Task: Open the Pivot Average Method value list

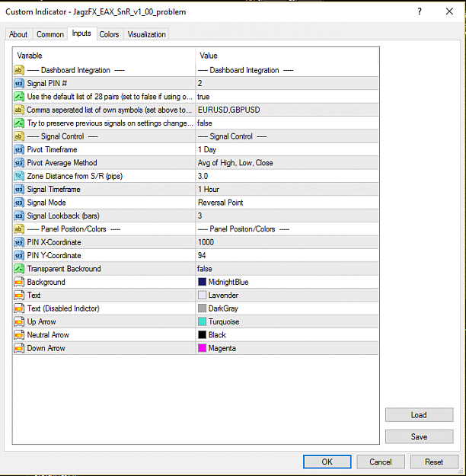Action: tap(287, 163)
